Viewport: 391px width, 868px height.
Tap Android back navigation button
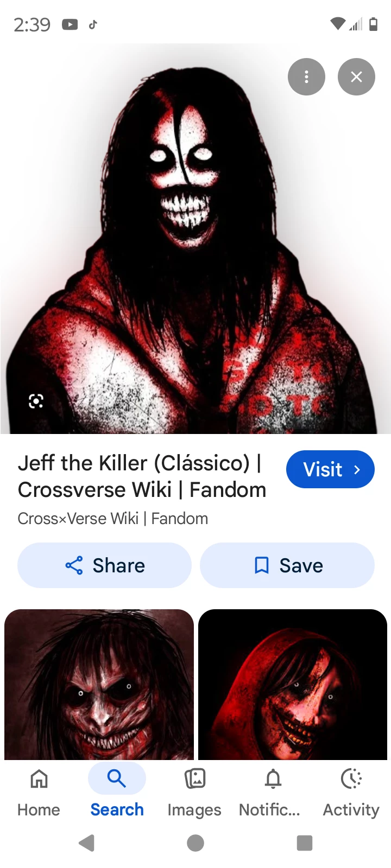pyautogui.click(x=87, y=843)
